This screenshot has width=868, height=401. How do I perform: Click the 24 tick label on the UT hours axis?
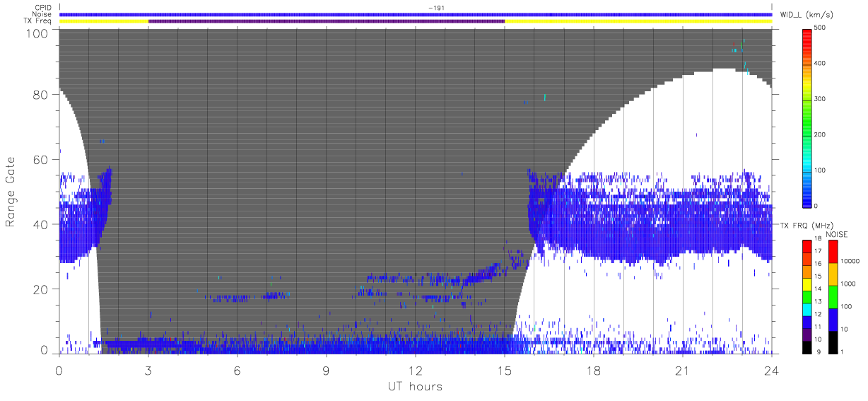772,370
